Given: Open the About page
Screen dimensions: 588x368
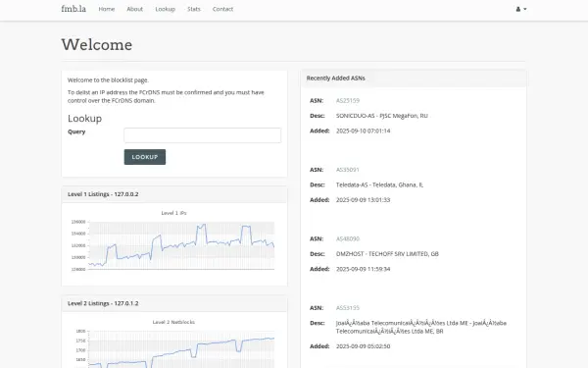Looking at the screenshot, I should [x=134, y=9].
